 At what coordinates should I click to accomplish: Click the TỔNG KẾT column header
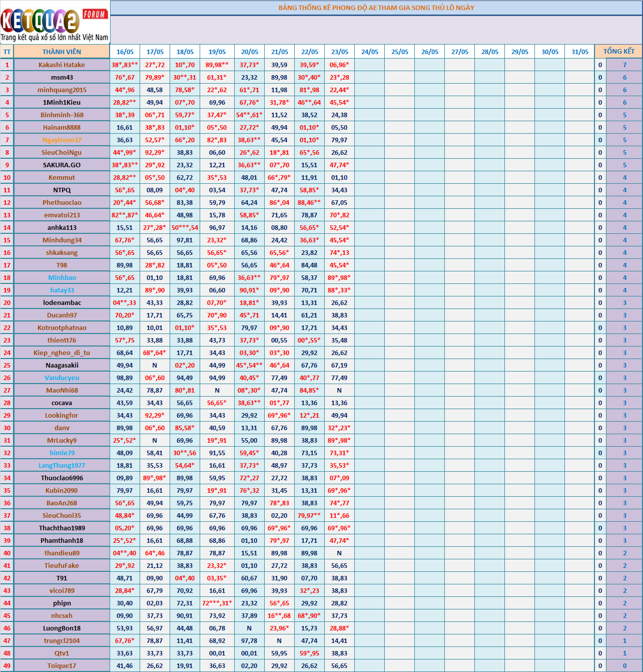click(618, 51)
